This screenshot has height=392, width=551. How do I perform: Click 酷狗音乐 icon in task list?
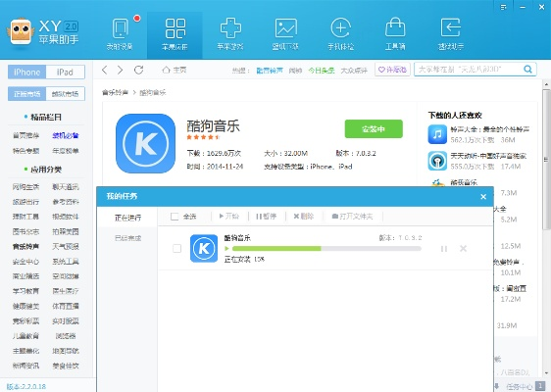click(x=204, y=249)
